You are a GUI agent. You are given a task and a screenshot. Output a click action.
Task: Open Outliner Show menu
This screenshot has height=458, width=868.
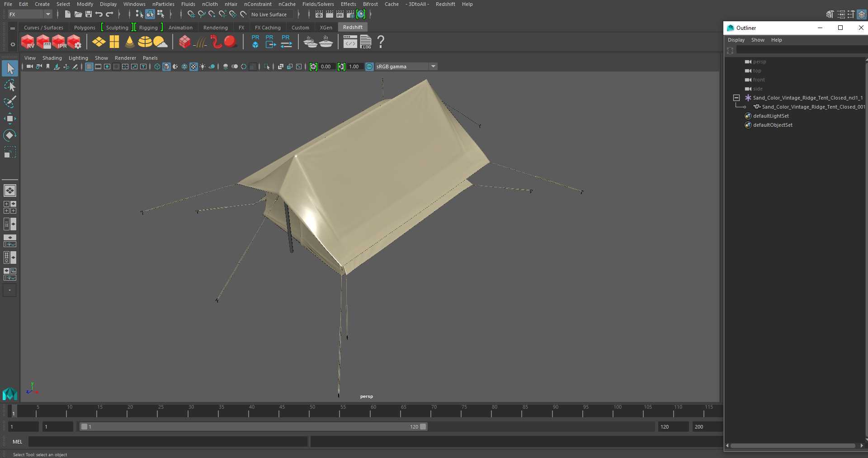click(758, 40)
